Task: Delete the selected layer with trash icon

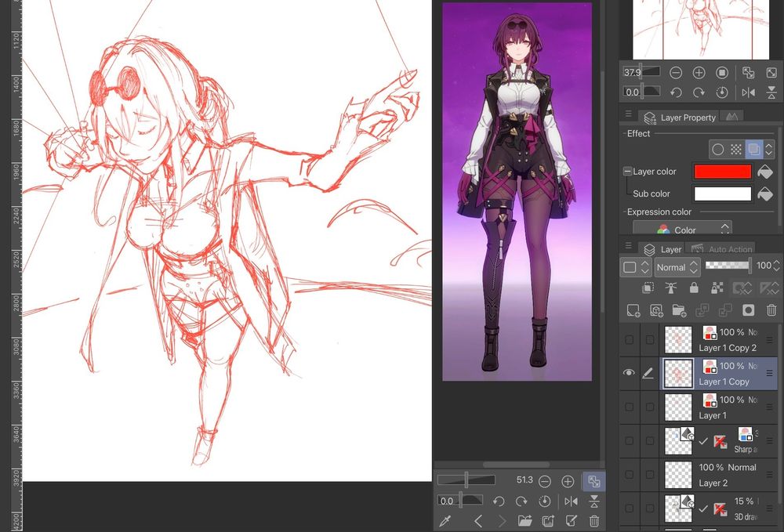Action: (x=771, y=310)
